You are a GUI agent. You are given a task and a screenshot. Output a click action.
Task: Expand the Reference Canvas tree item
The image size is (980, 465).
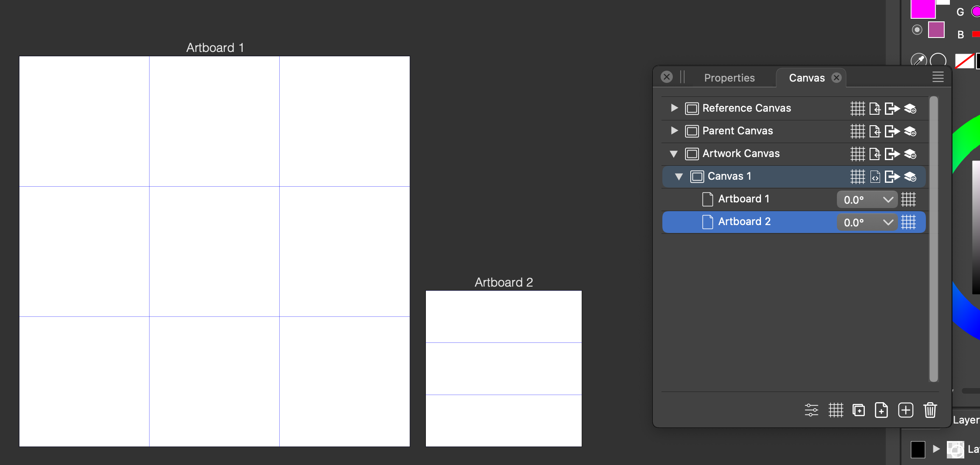(674, 108)
